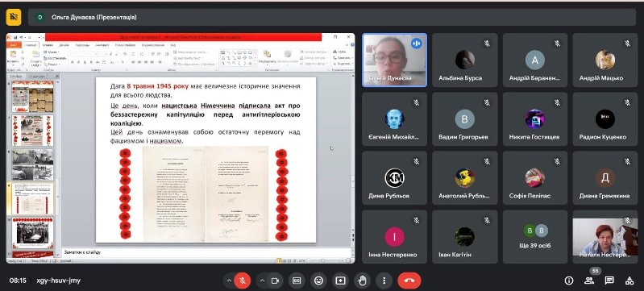Click the Present now screen-share icon

pos(340,281)
